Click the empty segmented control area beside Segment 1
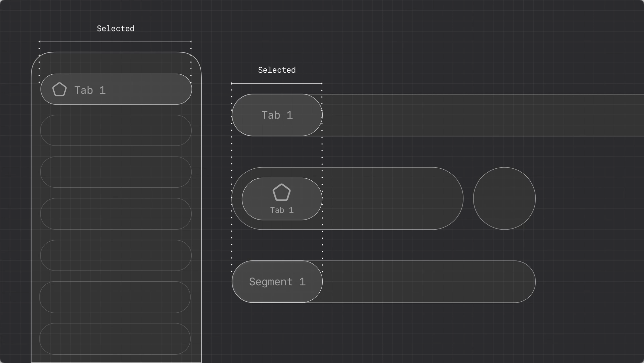Viewport: 644px width, 363px height. (x=425, y=282)
